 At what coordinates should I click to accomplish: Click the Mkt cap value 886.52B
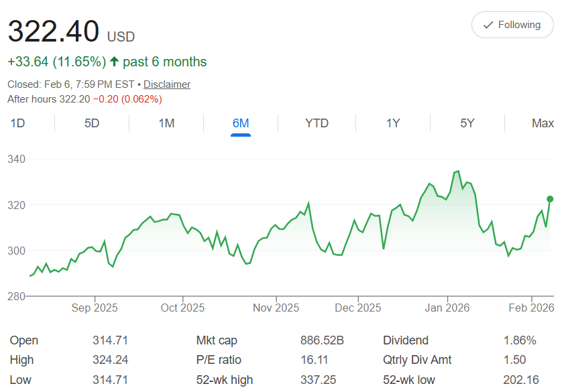tap(322, 340)
